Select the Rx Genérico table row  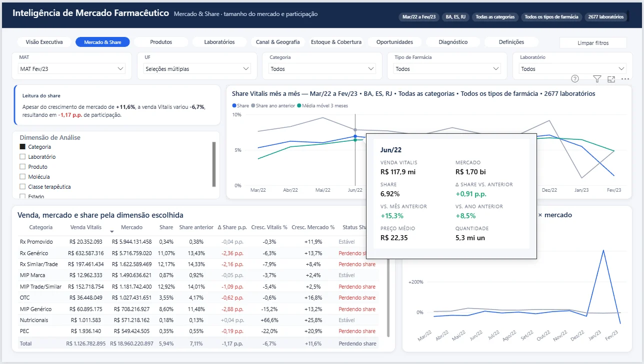(x=198, y=253)
